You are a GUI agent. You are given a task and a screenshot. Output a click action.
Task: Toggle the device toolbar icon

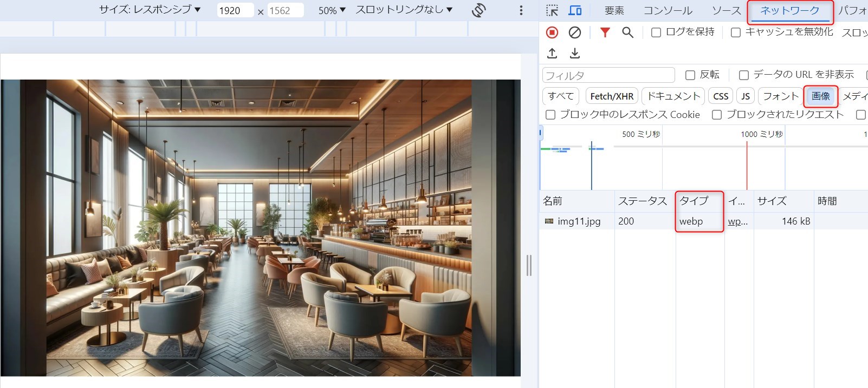[575, 10]
